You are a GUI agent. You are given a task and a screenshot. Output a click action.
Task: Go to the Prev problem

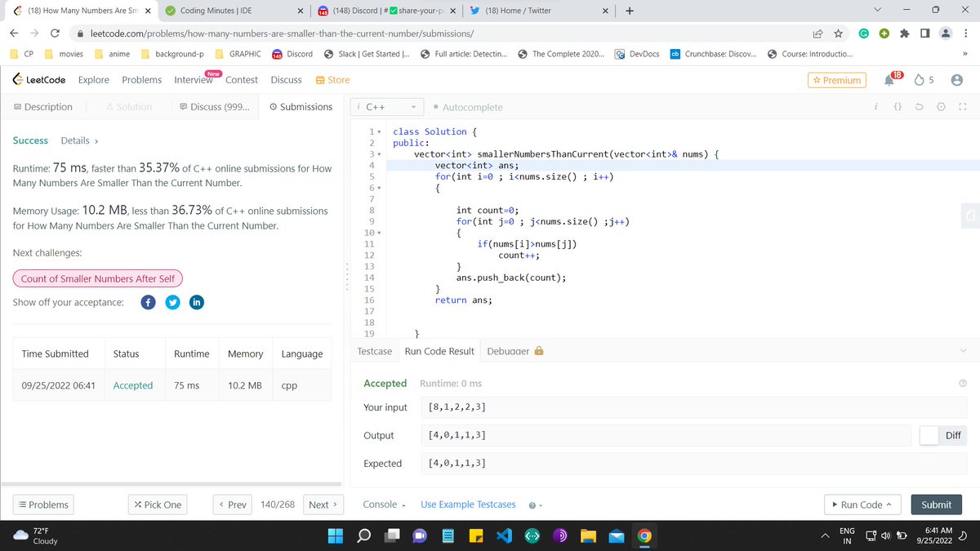(x=233, y=504)
